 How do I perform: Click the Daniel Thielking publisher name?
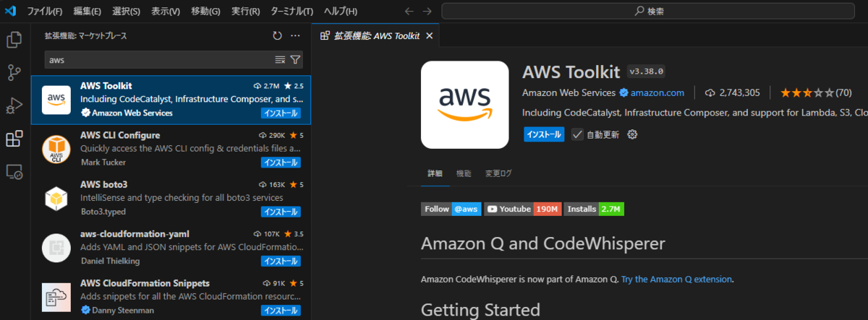[x=110, y=261]
